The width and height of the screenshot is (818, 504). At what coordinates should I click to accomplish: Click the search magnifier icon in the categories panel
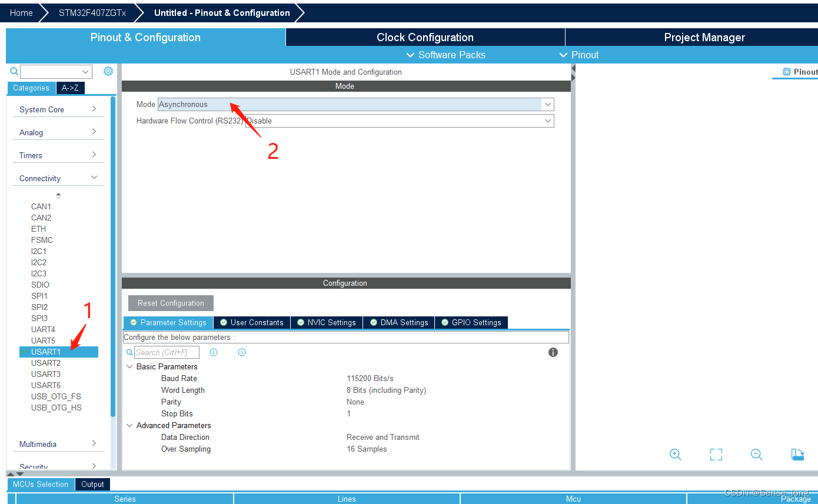tap(15, 71)
